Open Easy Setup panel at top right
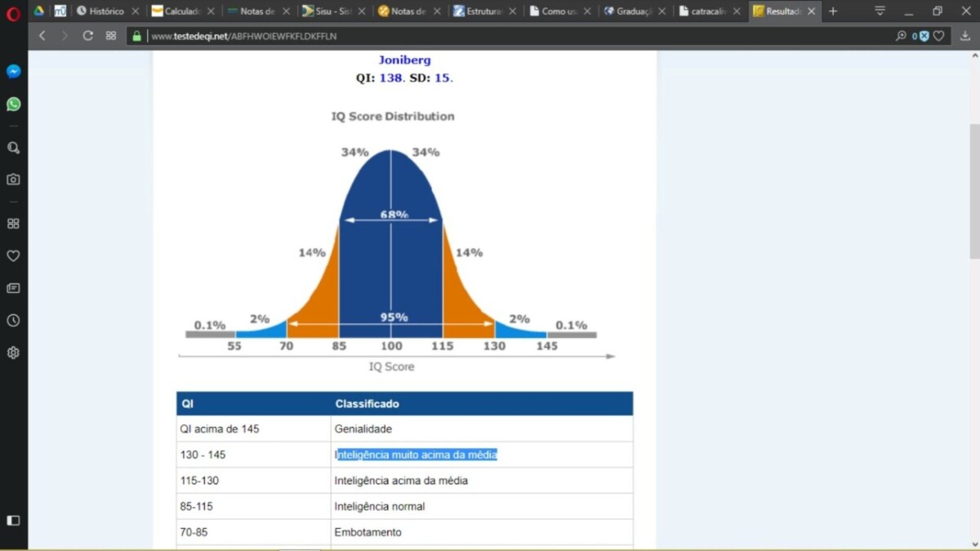The width and height of the screenshot is (980, 551). point(879,11)
